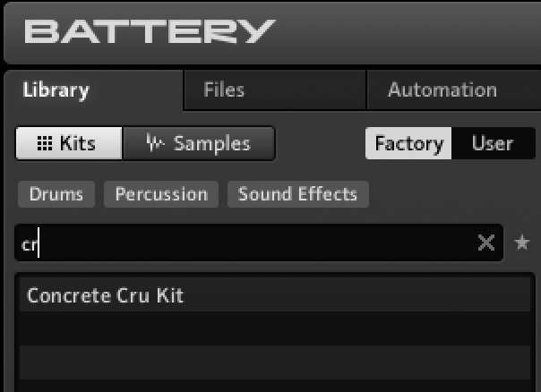The image size is (541, 392).
Task: Click the BATTERY logo in the header
Action: pyautogui.click(x=149, y=32)
